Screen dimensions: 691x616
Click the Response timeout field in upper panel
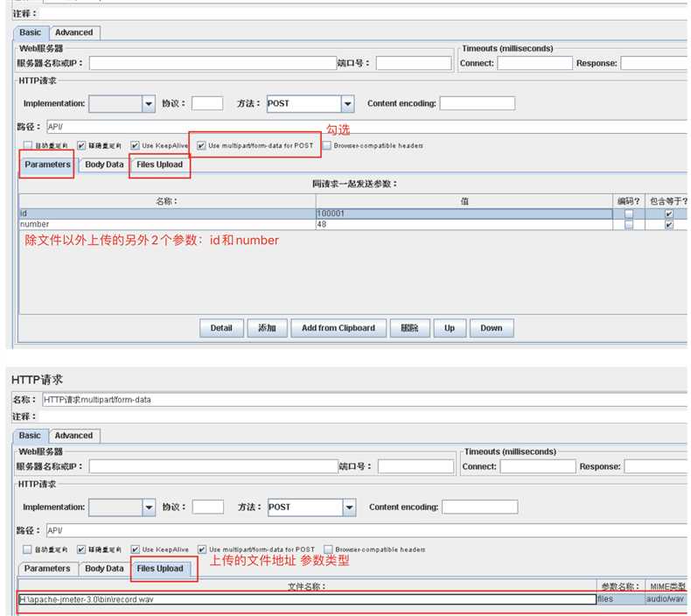655,63
